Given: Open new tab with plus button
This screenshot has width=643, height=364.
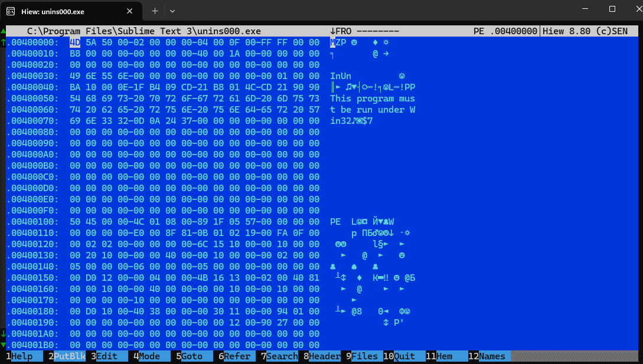Looking at the screenshot, I should point(155,11).
